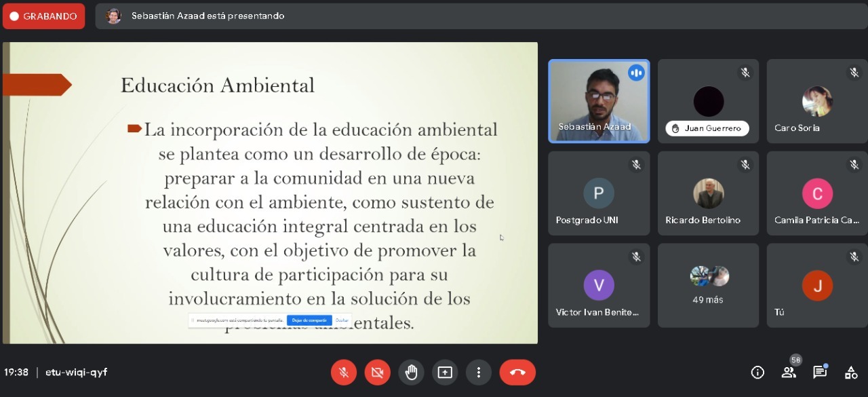The width and height of the screenshot is (868, 397).
Task: Click the speaking indicator on Sebastián's tile
Action: [x=636, y=73]
